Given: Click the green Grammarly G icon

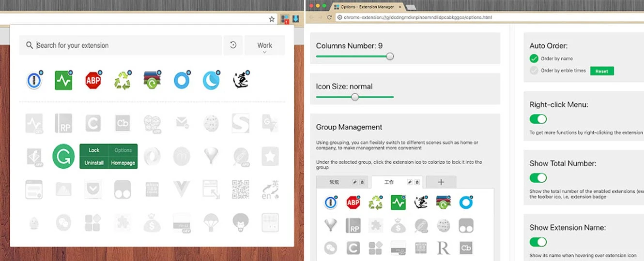Looking at the screenshot, I should tap(63, 156).
